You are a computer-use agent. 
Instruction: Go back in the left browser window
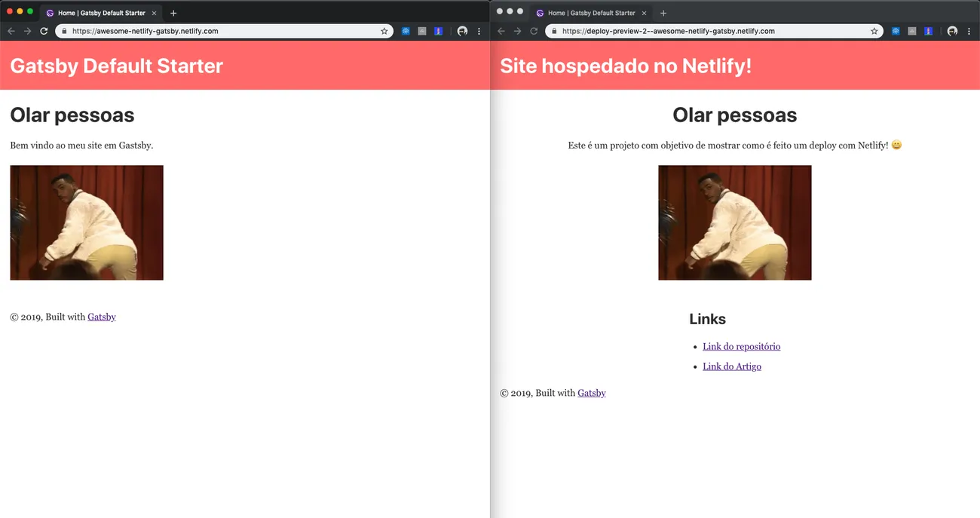click(11, 31)
